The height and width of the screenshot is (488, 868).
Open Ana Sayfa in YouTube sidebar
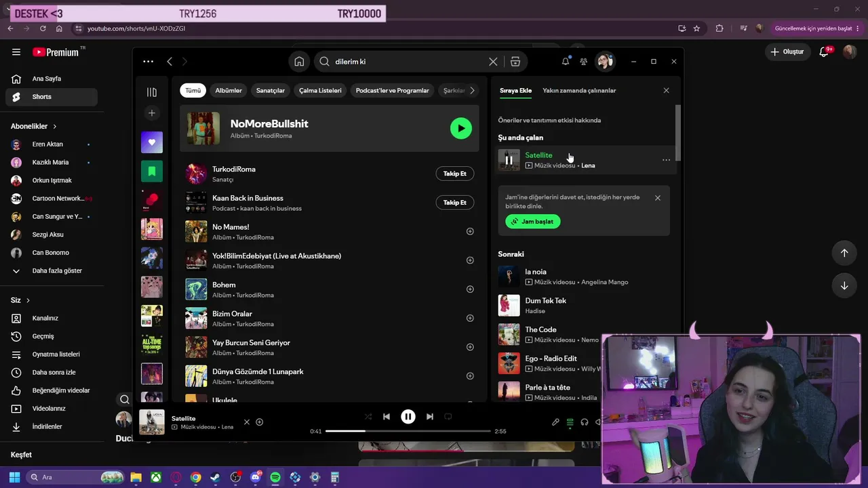click(x=52, y=79)
